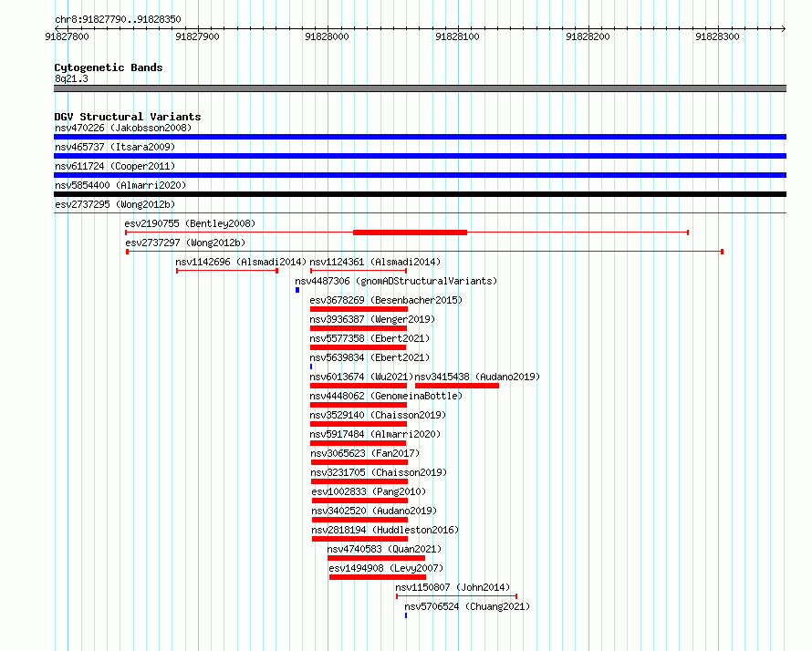This screenshot has width=812, height=651.
Task: Click nsv4487306 (gnomADStructuralVariants) label
Action: tap(396, 281)
